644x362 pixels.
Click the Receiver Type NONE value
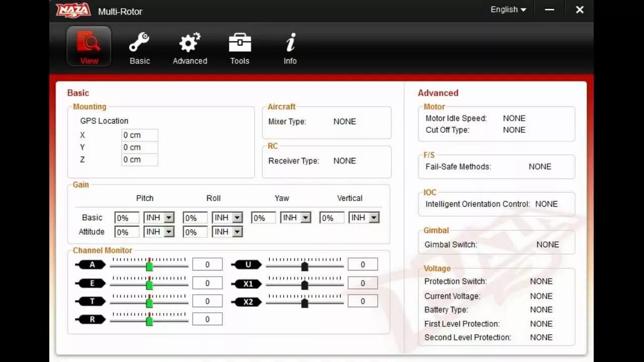[345, 161]
